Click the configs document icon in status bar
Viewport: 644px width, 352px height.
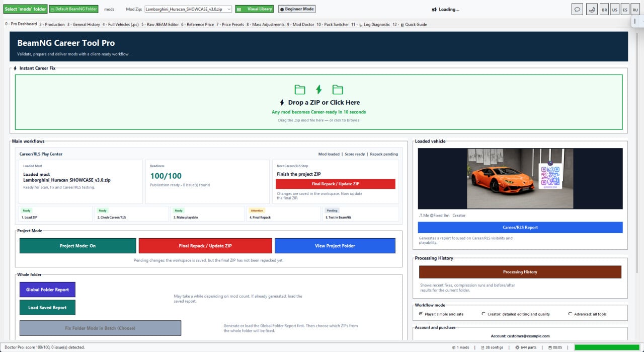482,347
